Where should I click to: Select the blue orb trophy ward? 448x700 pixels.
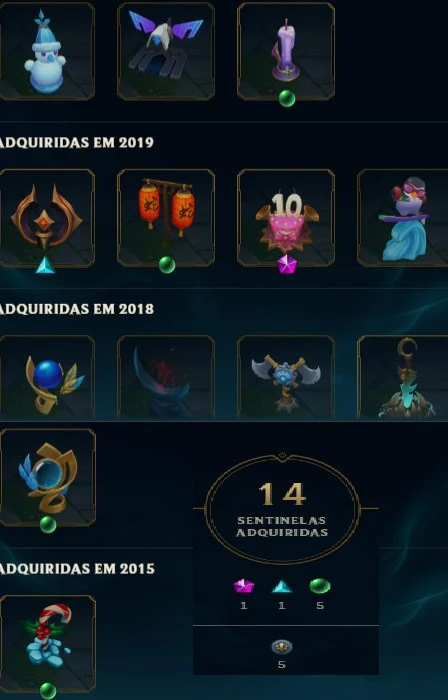[x=46, y=377]
